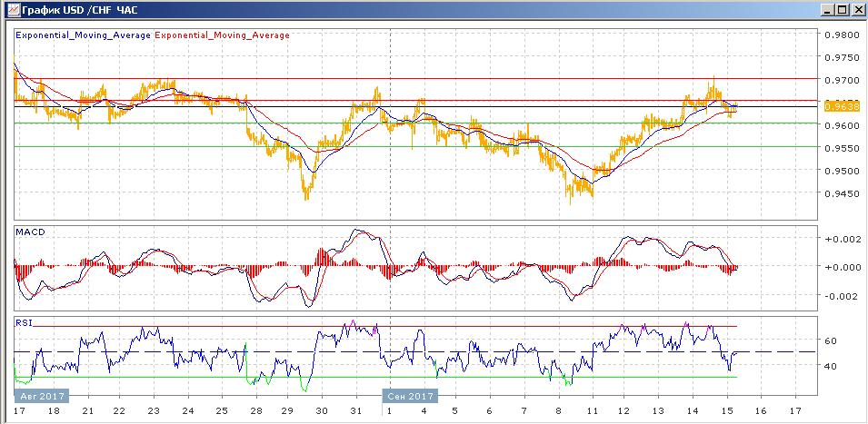
Task: Click date 21 on the time axis
Action: point(87,411)
